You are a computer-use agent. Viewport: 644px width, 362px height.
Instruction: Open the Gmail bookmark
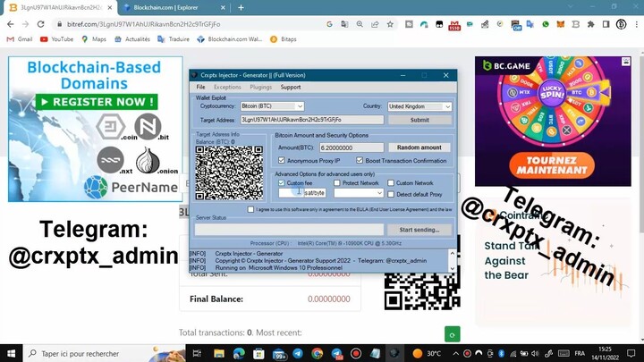click(x=20, y=39)
